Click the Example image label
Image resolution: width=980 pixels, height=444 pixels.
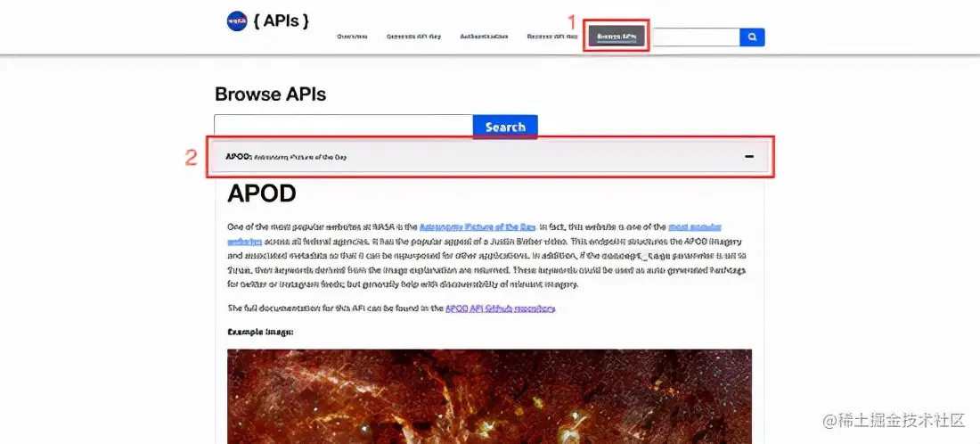[261, 332]
